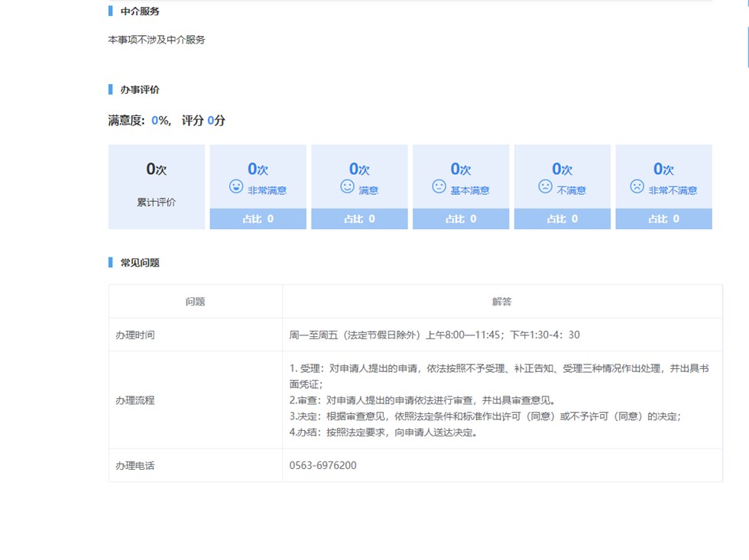Screen dimensions: 749x560
Task: Click the 占比 bar under 满意
Action: [359, 218]
